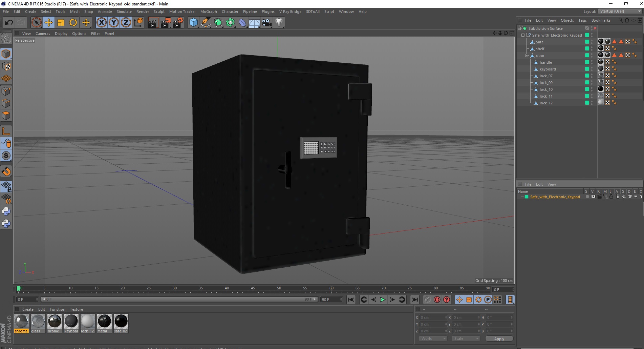Add a Camera object
This screenshot has width=644, height=349.
(267, 23)
